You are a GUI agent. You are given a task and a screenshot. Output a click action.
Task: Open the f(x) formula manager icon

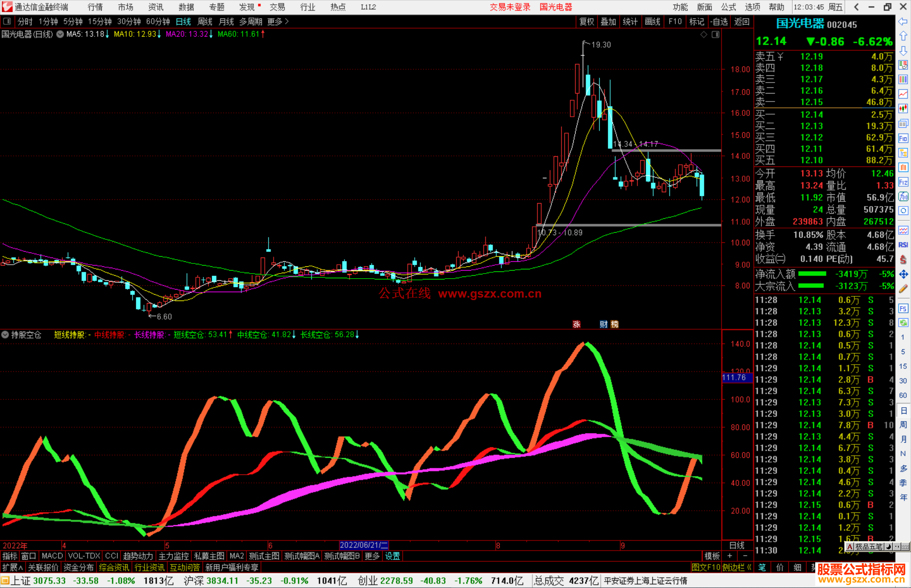pyautogui.click(x=903, y=196)
